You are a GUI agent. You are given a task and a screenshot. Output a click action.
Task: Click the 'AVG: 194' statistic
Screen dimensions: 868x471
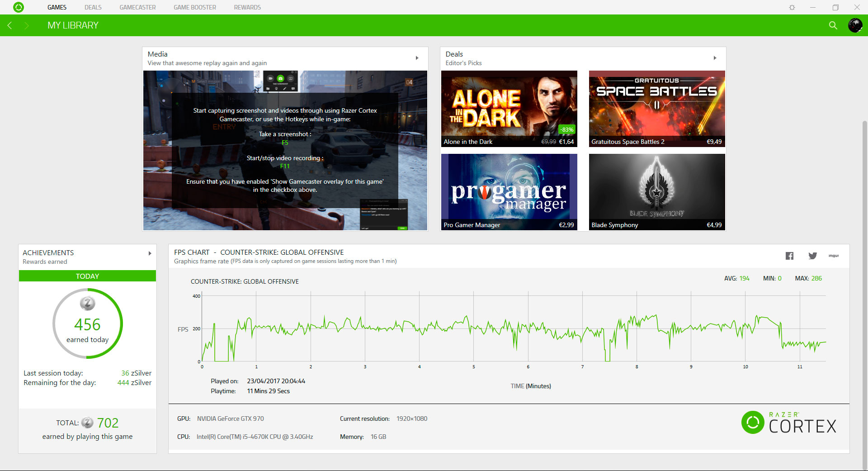coord(737,278)
